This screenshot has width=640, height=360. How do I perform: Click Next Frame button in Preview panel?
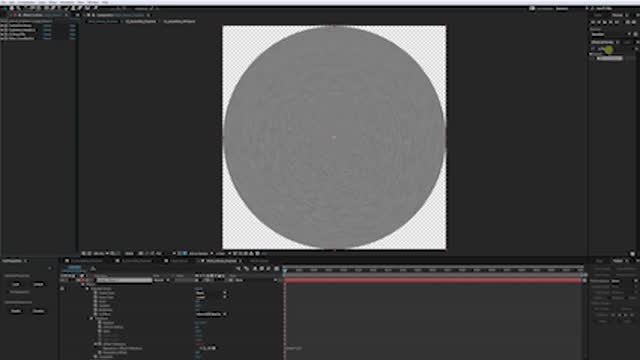pyautogui.click(x=611, y=22)
